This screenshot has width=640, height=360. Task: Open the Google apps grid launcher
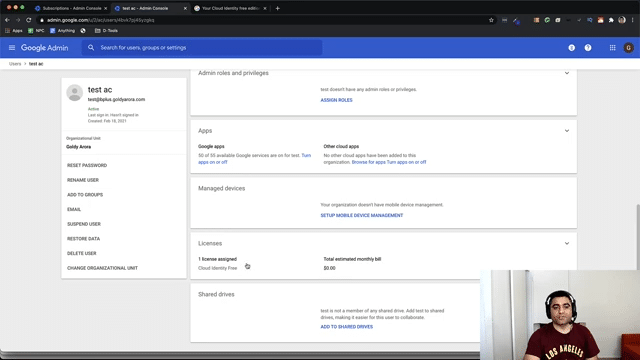(x=612, y=48)
